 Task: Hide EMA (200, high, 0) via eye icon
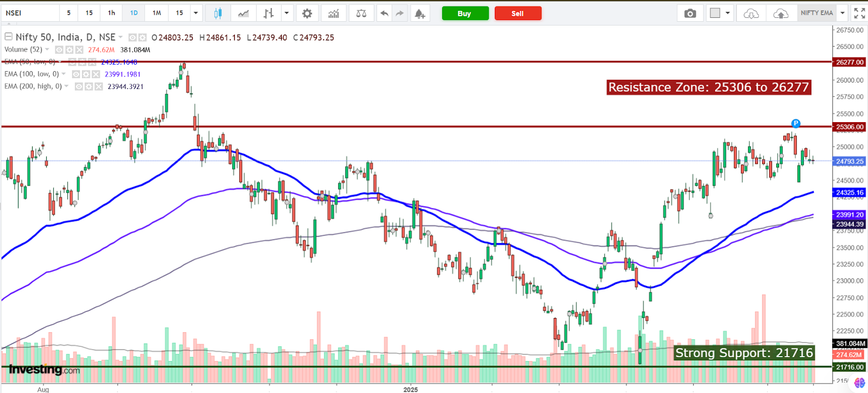79,87
